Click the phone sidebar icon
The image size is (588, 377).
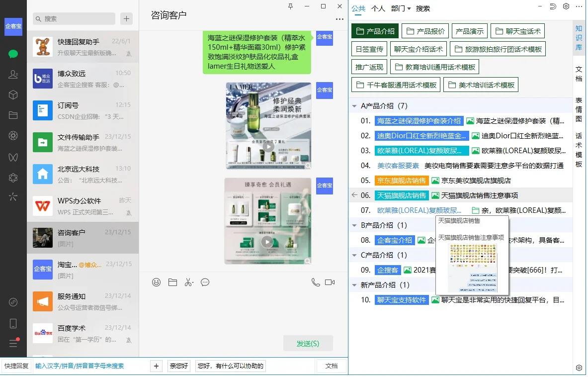coord(13,324)
